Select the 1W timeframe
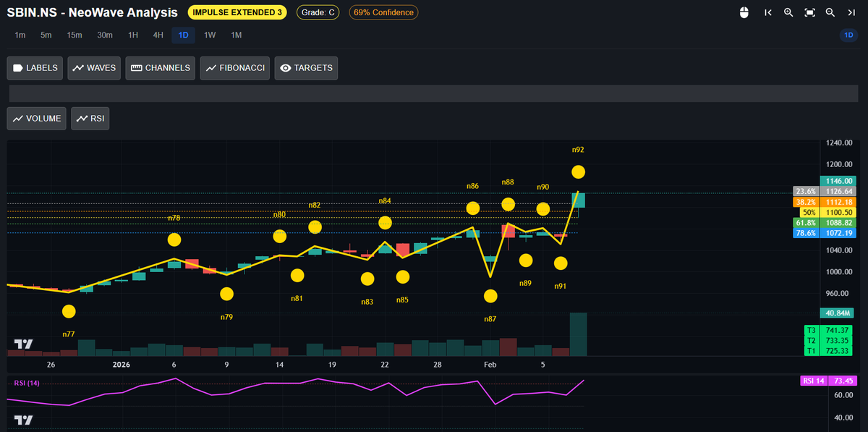This screenshot has height=432, width=868. point(210,35)
